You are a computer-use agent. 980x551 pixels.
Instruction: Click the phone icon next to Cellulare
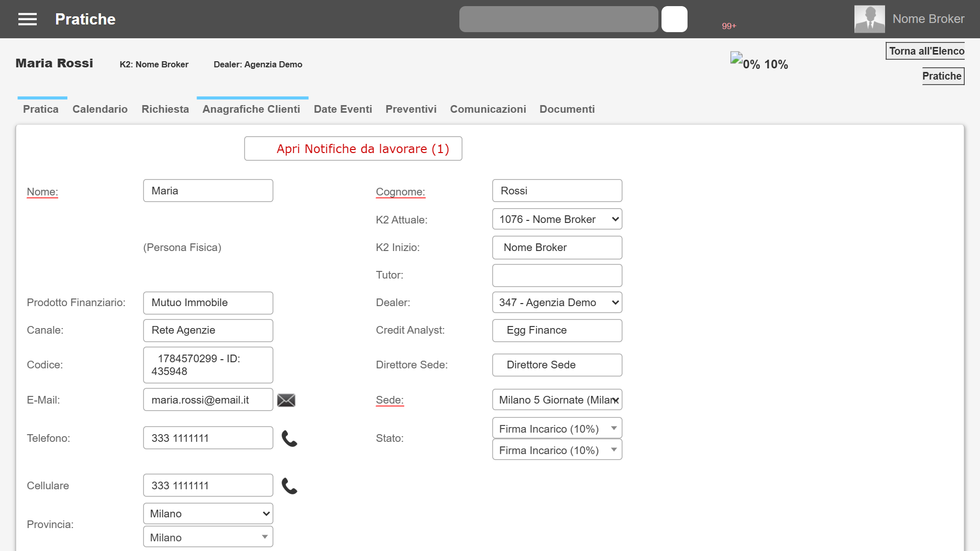pos(289,486)
